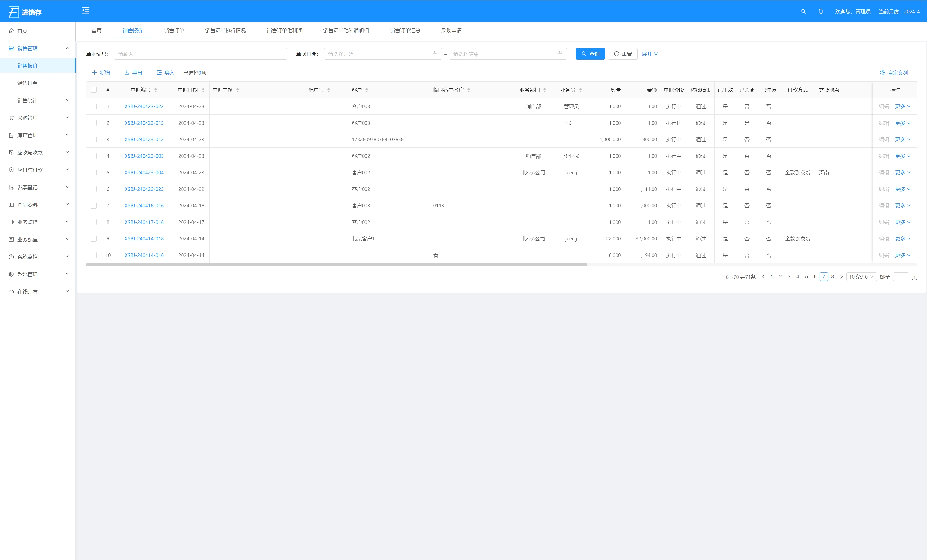Toggle the select-all checkbox in table header
Viewport: 927px width, 560px height.
pos(94,90)
